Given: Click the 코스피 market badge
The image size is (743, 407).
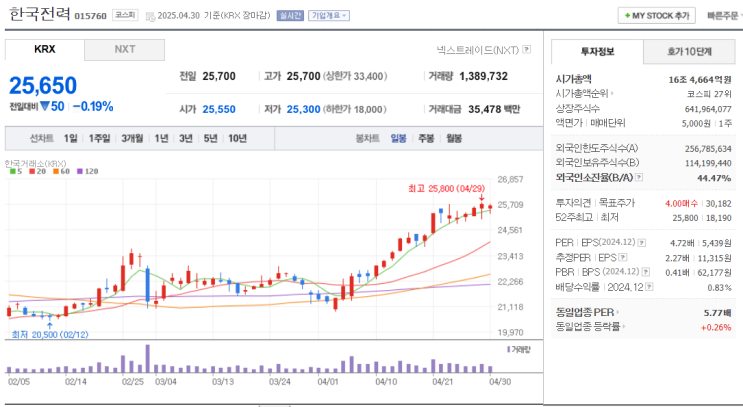Looking at the screenshot, I should point(125,15).
